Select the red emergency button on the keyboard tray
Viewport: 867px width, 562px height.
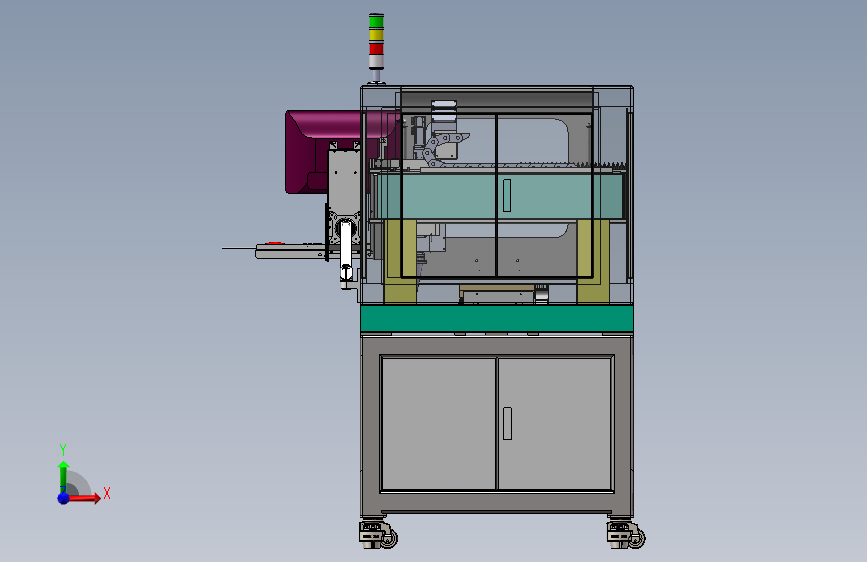pos(275,243)
